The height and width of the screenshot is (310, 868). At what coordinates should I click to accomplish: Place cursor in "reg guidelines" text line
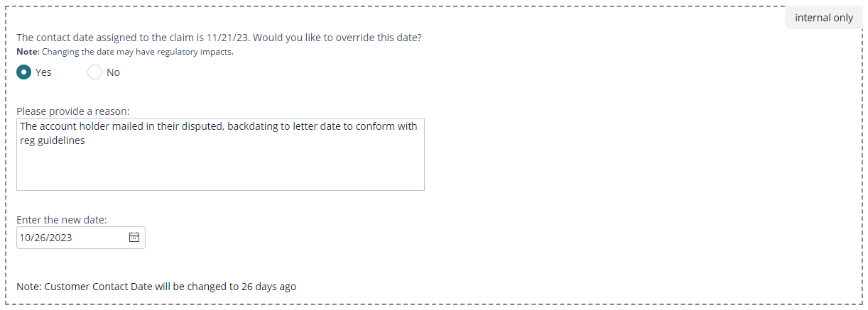(x=53, y=140)
